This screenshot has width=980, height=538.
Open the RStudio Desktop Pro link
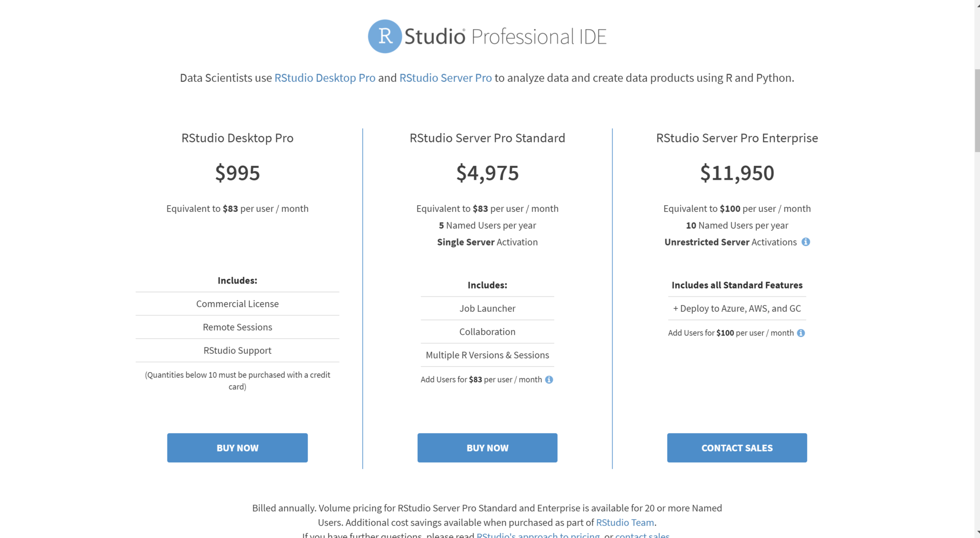325,78
